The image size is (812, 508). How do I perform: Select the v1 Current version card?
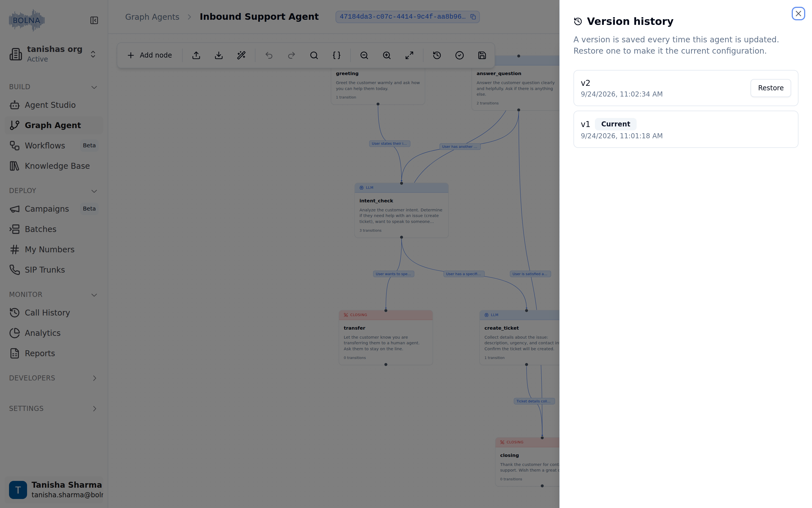[x=685, y=129]
